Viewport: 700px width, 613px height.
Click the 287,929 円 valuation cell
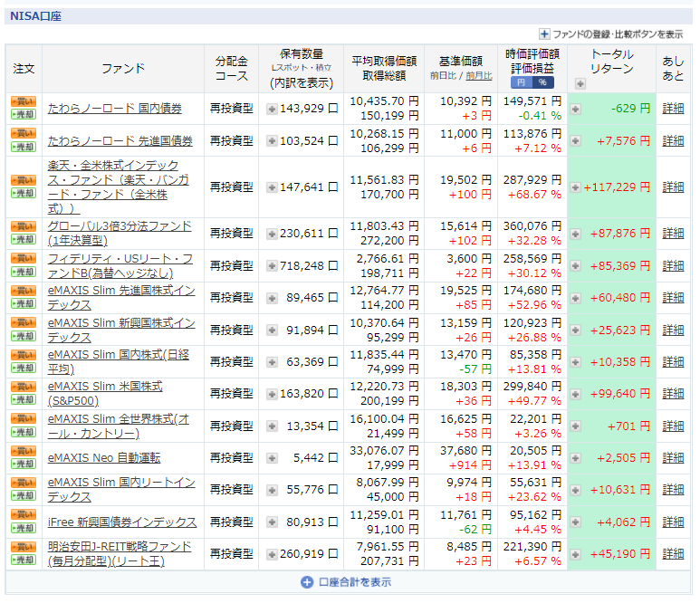[532, 180]
